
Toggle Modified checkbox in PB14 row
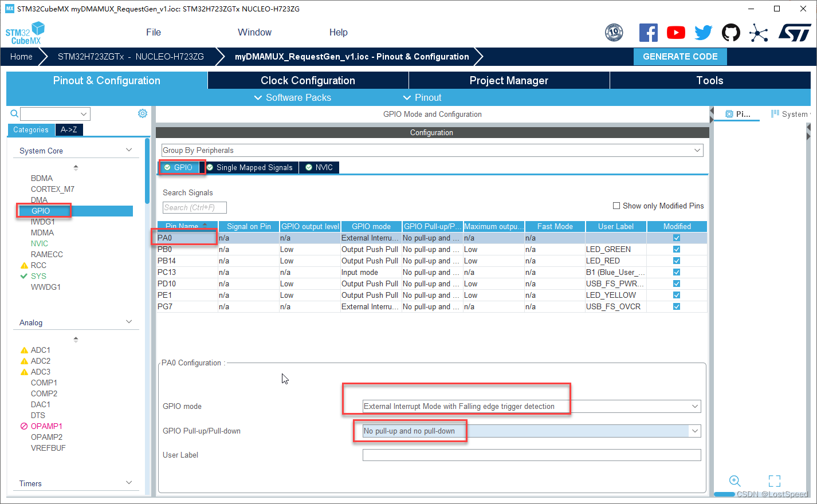point(677,261)
